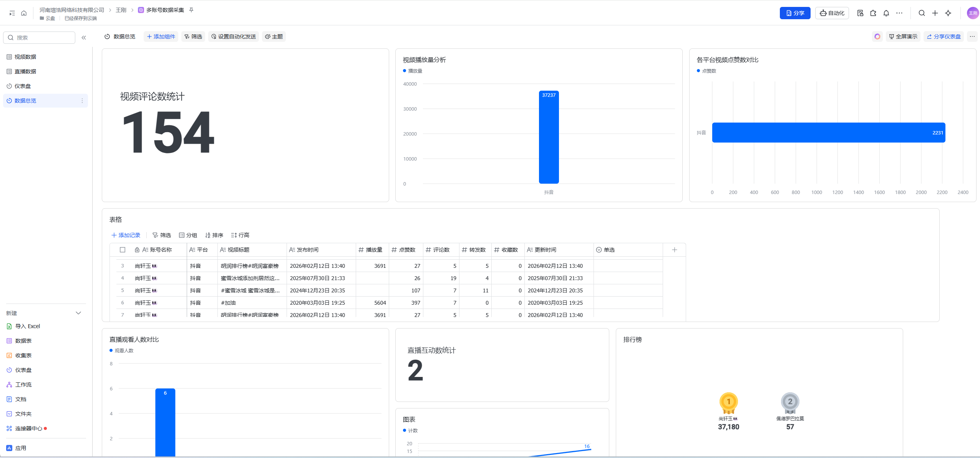Toggle the select-all checkbox in table header
980x458 pixels.
(123, 250)
